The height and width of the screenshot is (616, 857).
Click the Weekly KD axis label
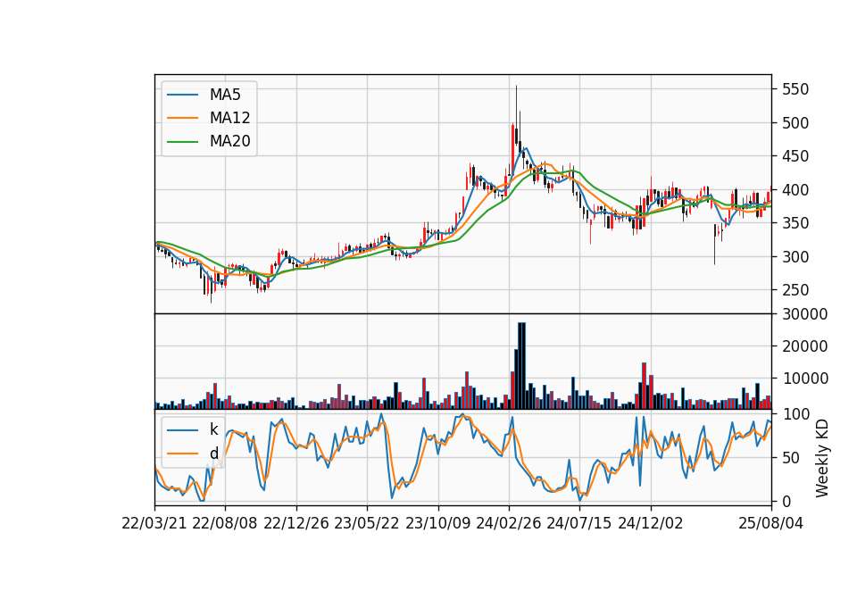pos(822,458)
